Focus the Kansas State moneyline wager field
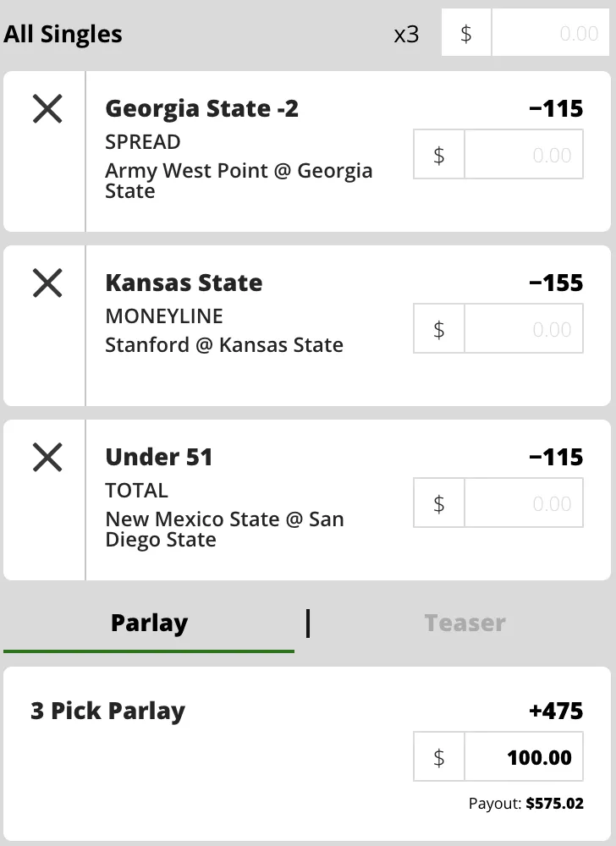This screenshot has width=616, height=846. [x=523, y=329]
